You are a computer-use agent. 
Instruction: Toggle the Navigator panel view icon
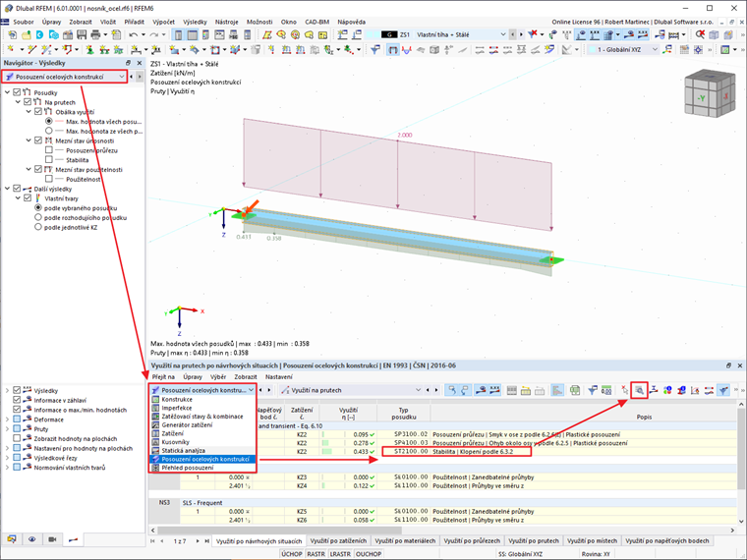coord(178,34)
